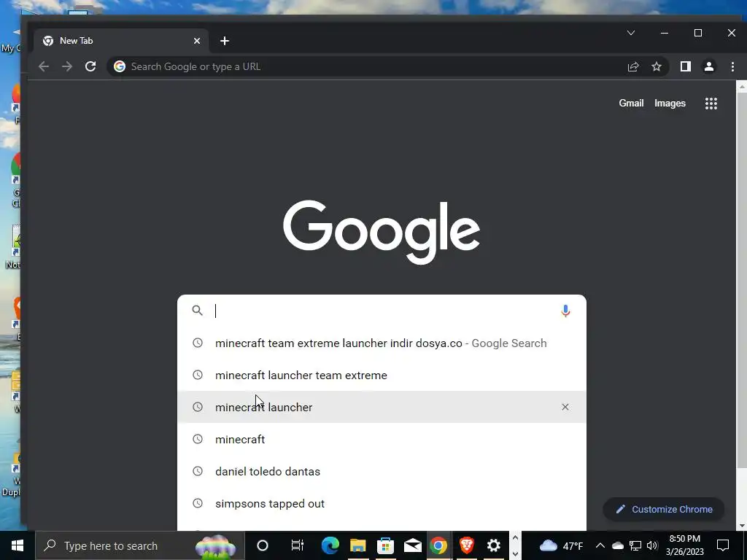
Task: Launch Brave browser from the taskbar
Action: tap(466, 545)
